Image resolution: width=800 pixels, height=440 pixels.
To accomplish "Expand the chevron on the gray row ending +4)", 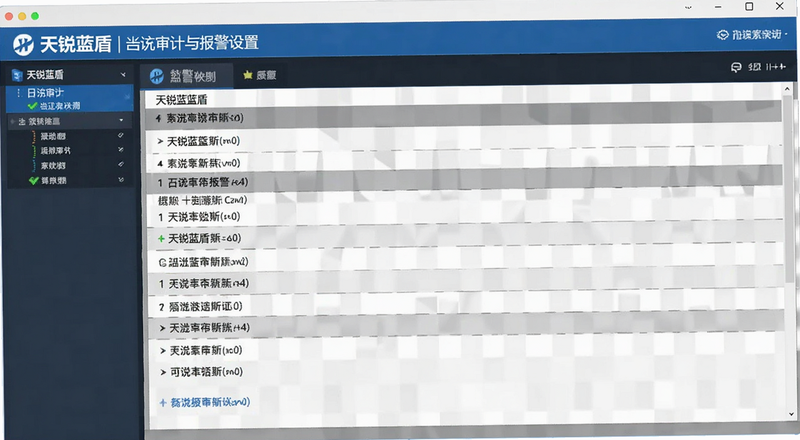I will [x=162, y=328].
